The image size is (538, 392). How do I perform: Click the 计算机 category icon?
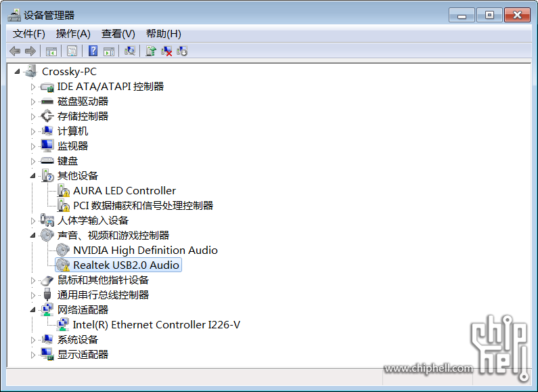[x=47, y=131]
